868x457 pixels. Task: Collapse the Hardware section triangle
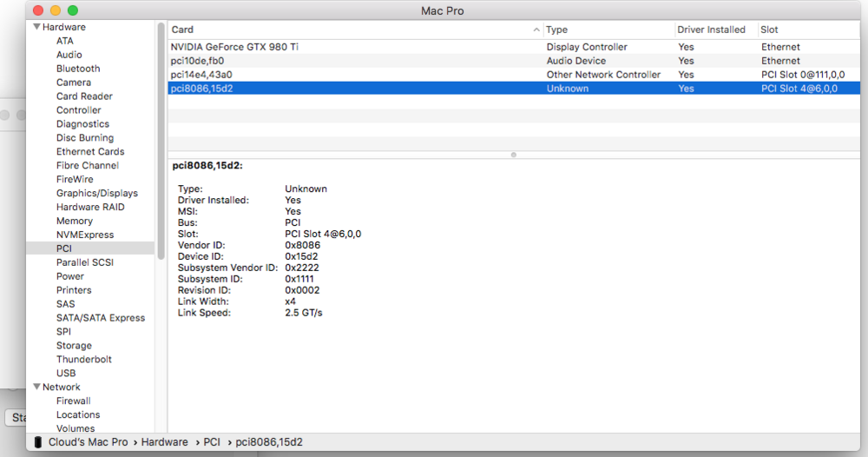point(36,27)
